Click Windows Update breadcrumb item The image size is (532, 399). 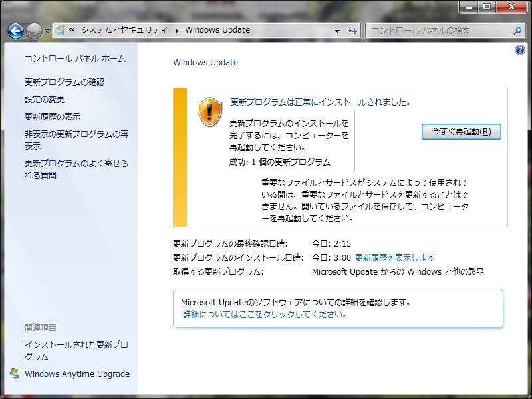pos(217,30)
